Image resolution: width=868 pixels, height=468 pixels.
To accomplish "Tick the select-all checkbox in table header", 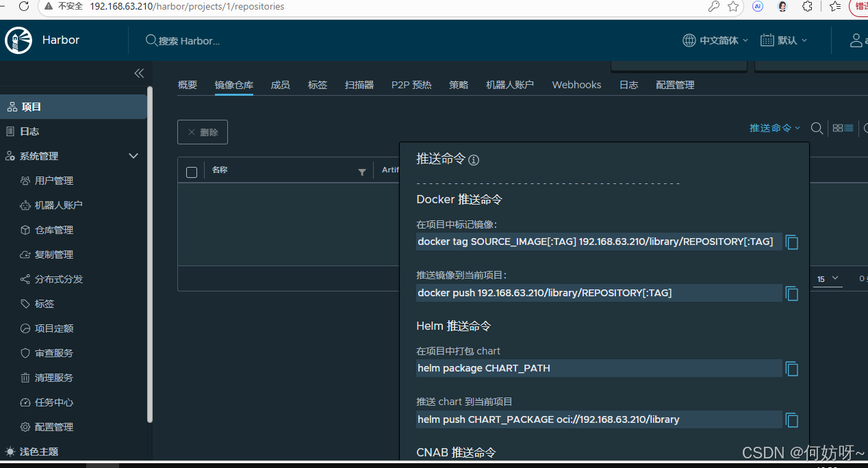I will pyautogui.click(x=192, y=172).
